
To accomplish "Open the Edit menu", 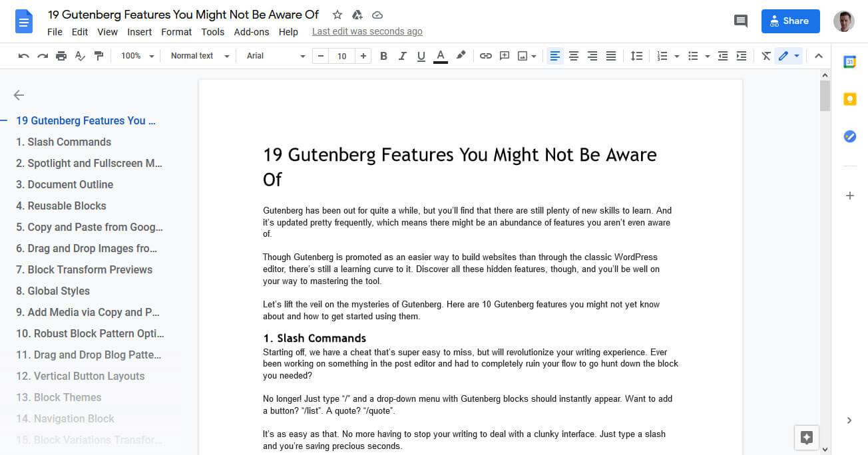I will 80,32.
